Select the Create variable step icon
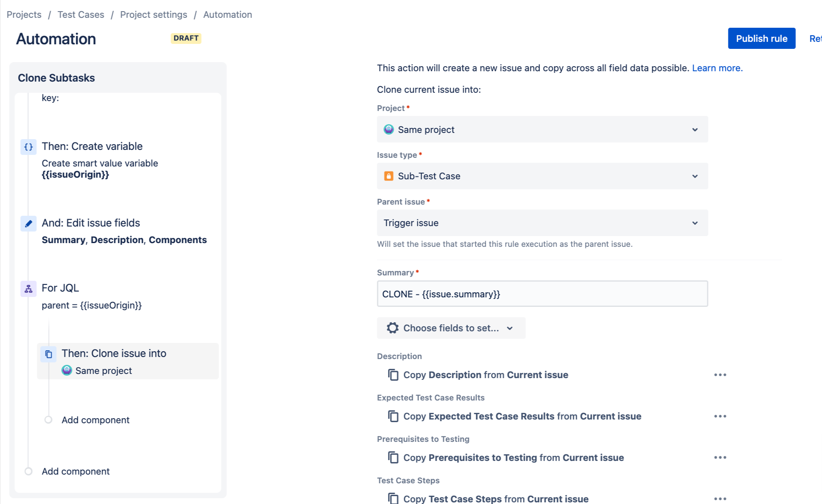822x504 pixels. [28, 146]
